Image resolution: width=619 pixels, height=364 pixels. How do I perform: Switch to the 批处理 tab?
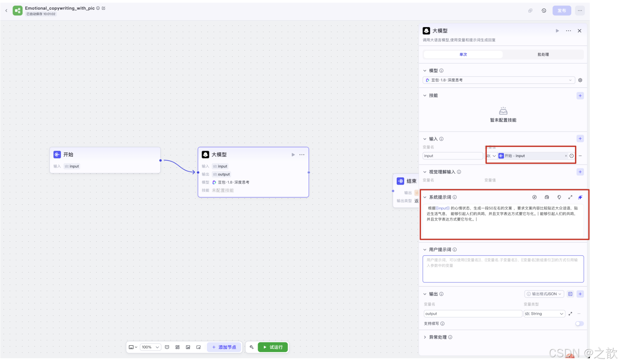click(543, 54)
